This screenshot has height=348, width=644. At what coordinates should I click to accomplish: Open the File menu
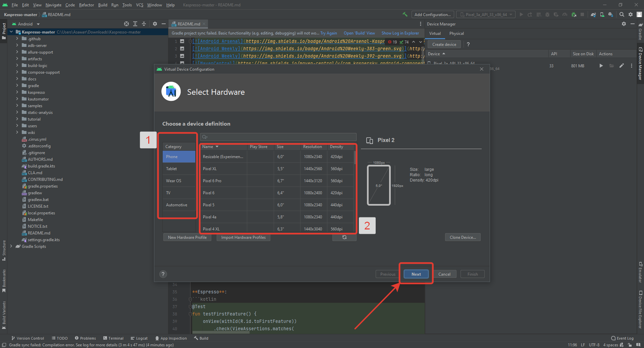[x=15, y=5]
